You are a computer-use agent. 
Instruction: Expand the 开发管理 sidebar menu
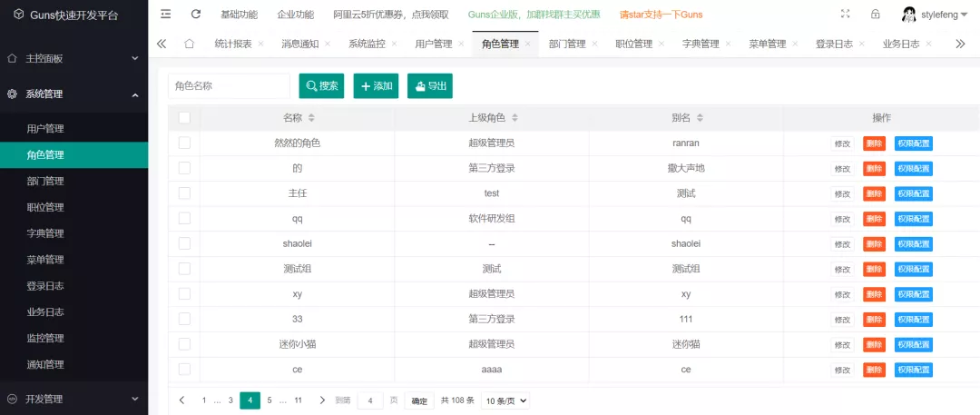click(x=73, y=399)
